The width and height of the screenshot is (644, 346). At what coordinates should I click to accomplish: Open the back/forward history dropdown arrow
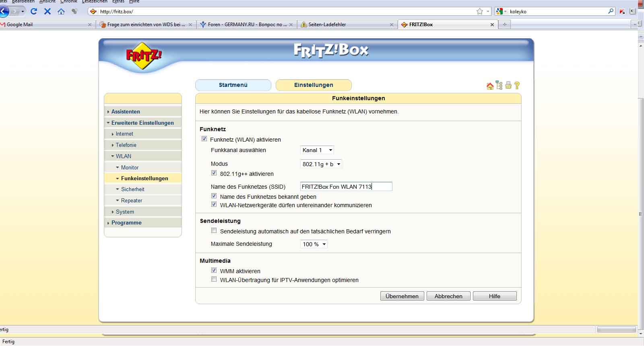coord(23,11)
